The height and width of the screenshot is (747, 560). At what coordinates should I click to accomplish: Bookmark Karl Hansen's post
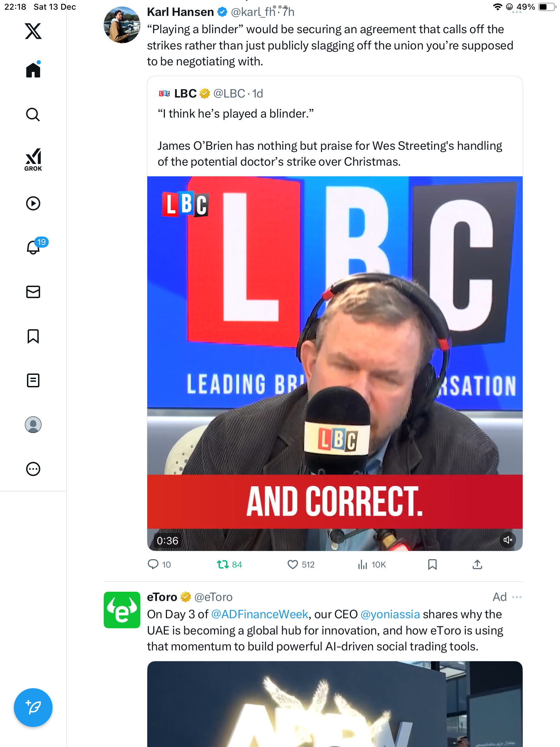tap(432, 565)
